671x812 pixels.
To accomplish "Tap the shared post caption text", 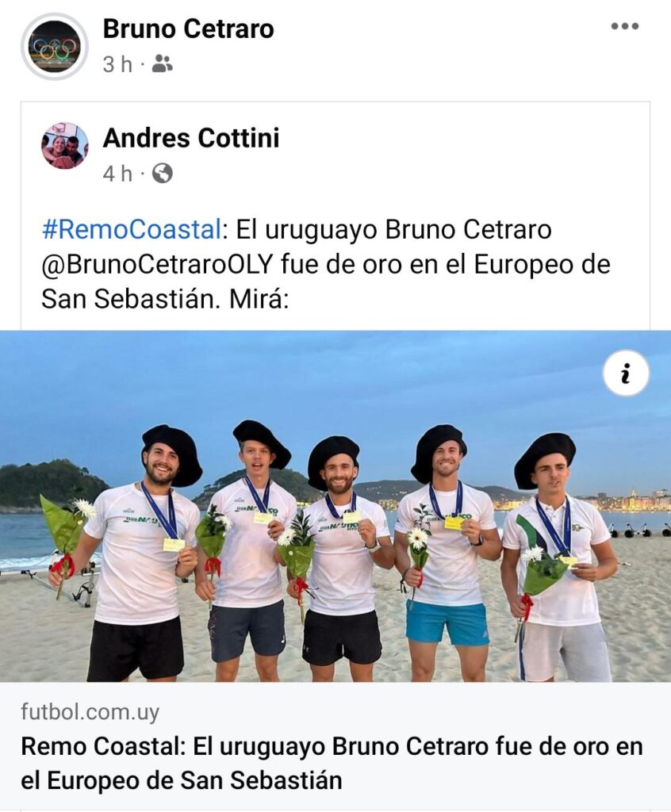I will coord(326,264).
